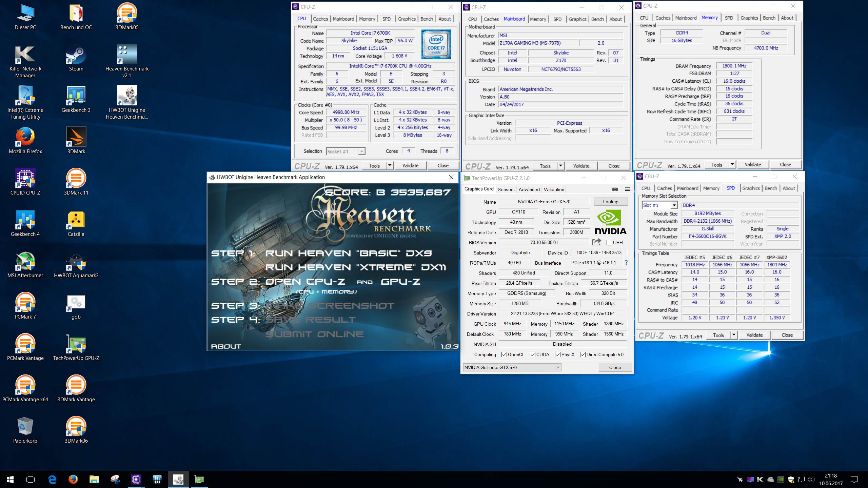Open 3DMark desktop shortcut
Screen dimensions: 868x488
click(x=76, y=140)
